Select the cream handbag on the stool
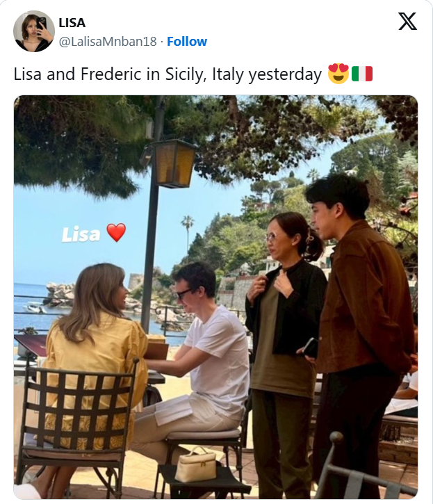Image resolution: width=433 pixels, height=504 pixels. click(x=195, y=464)
